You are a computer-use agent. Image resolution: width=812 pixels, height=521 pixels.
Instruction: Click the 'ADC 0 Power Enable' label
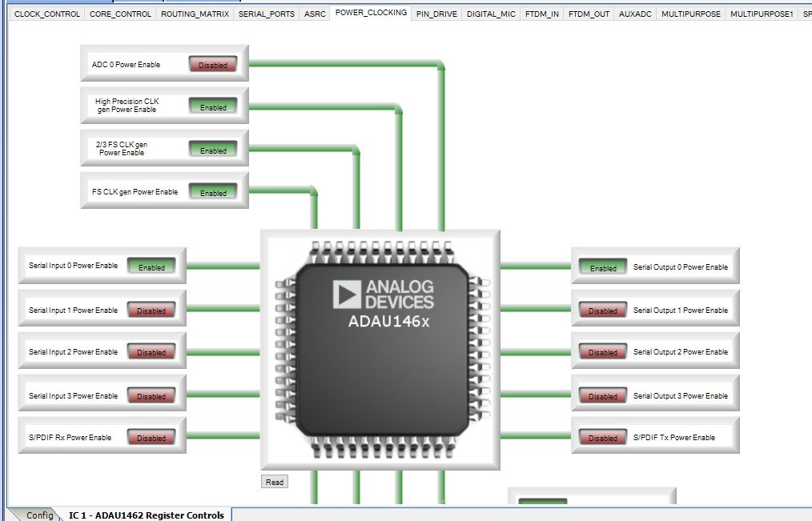click(x=126, y=64)
